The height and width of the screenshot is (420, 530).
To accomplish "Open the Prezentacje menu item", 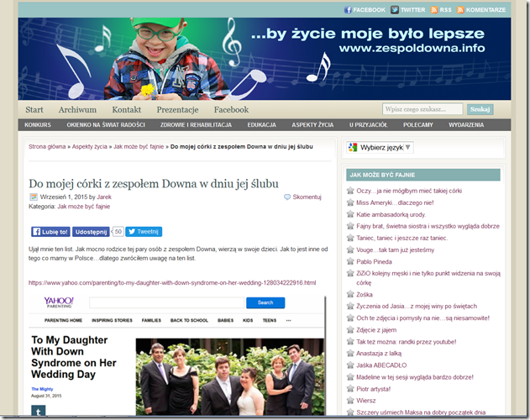I will [177, 109].
